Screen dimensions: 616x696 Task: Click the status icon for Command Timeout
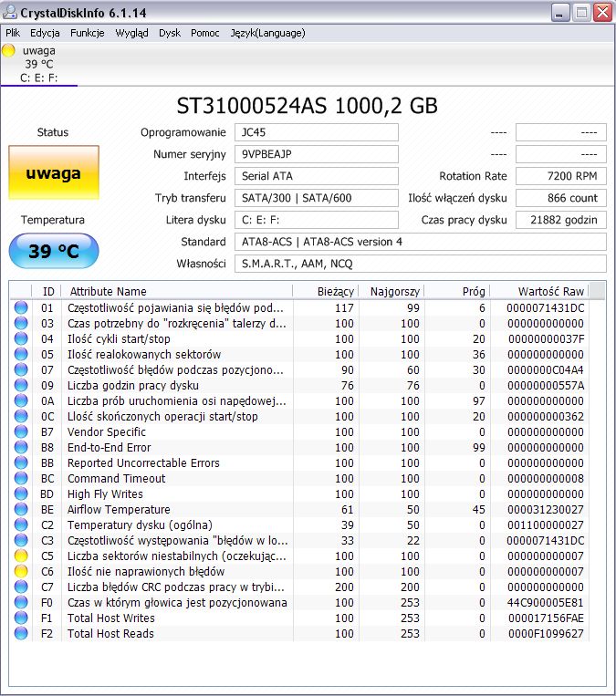tap(21, 479)
